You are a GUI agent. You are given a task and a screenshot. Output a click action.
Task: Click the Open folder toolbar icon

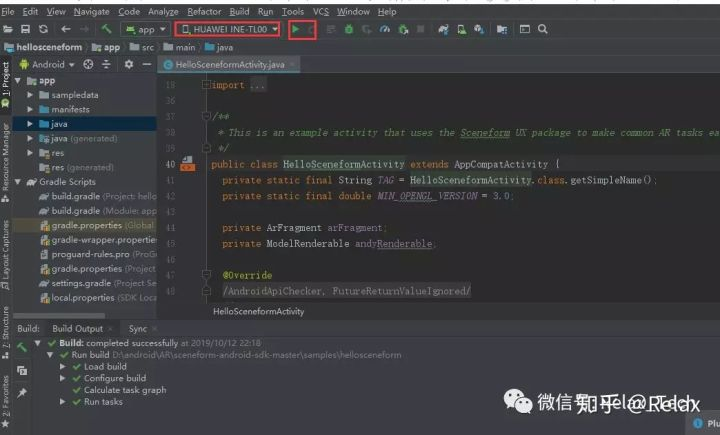point(8,29)
